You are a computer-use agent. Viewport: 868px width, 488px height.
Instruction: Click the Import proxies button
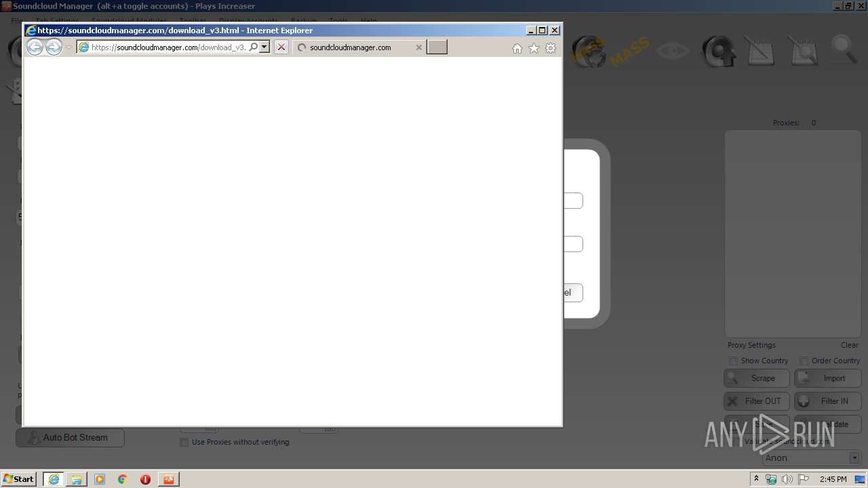(827, 378)
